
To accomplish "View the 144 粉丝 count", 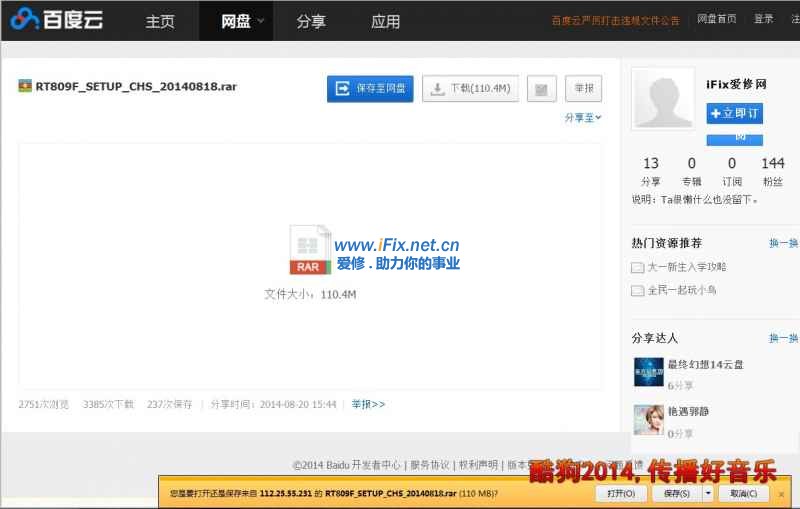I will click(x=772, y=171).
